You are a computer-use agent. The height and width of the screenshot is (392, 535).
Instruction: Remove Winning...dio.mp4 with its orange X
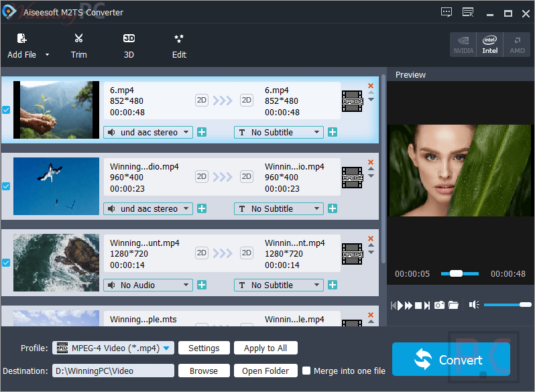pos(371,162)
